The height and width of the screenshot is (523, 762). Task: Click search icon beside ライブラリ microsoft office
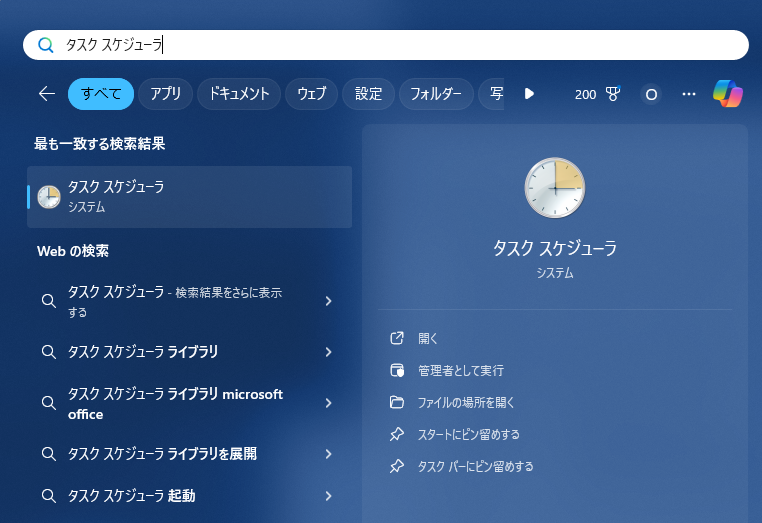coord(48,402)
